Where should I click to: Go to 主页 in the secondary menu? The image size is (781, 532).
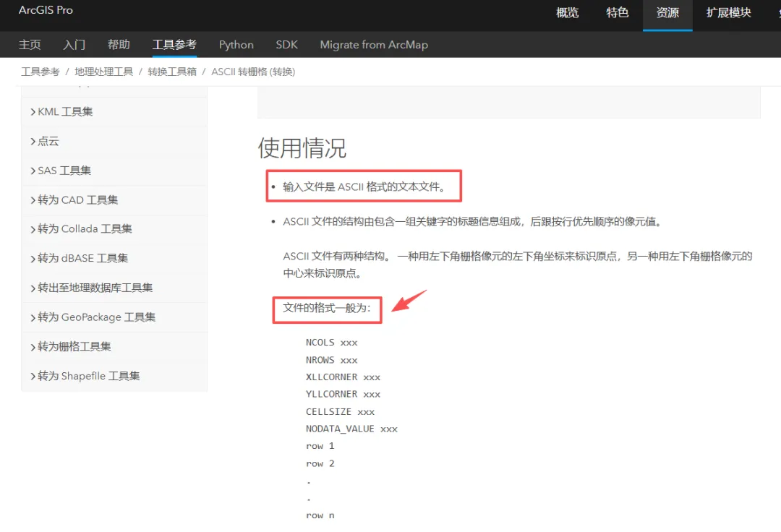30,45
